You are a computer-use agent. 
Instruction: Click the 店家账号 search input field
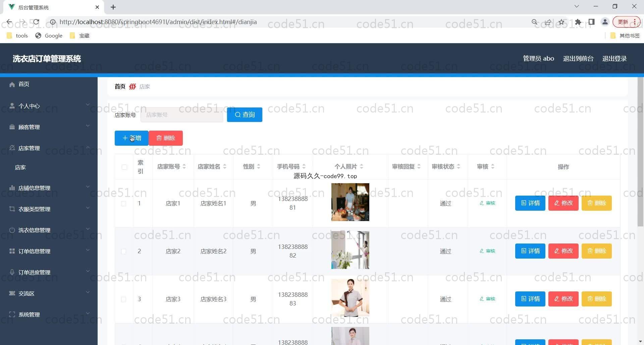(x=182, y=115)
